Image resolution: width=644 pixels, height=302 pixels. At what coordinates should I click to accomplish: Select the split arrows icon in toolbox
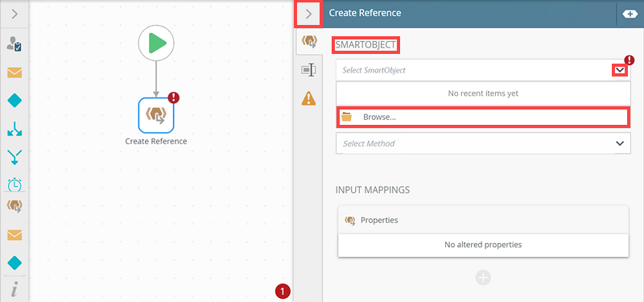[x=14, y=129]
